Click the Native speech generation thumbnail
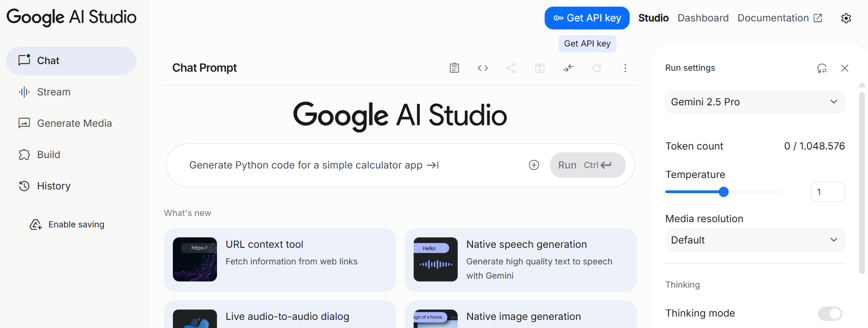Screen dimensions: 868x328 [x=435, y=259]
